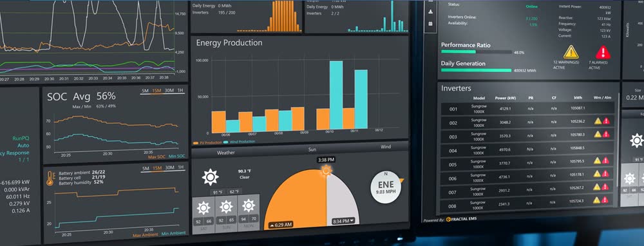
Task: Click the sun position marker under 3:38 PM
Action: (326, 170)
